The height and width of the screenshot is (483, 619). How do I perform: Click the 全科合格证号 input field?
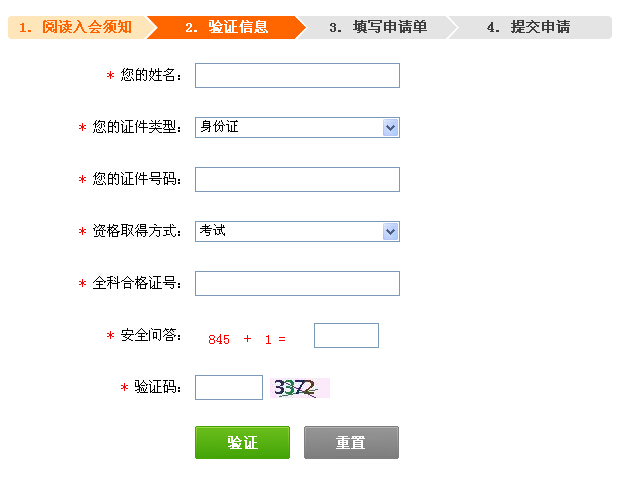(297, 284)
